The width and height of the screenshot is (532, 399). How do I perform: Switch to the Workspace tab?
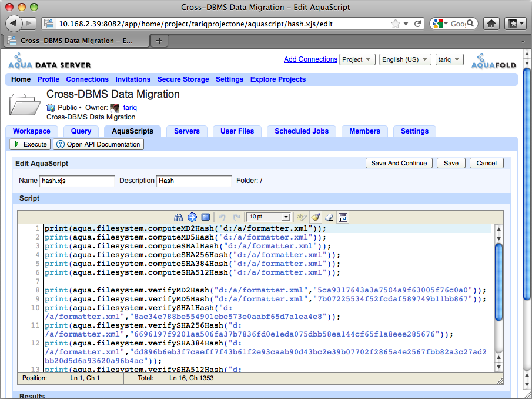pos(32,131)
